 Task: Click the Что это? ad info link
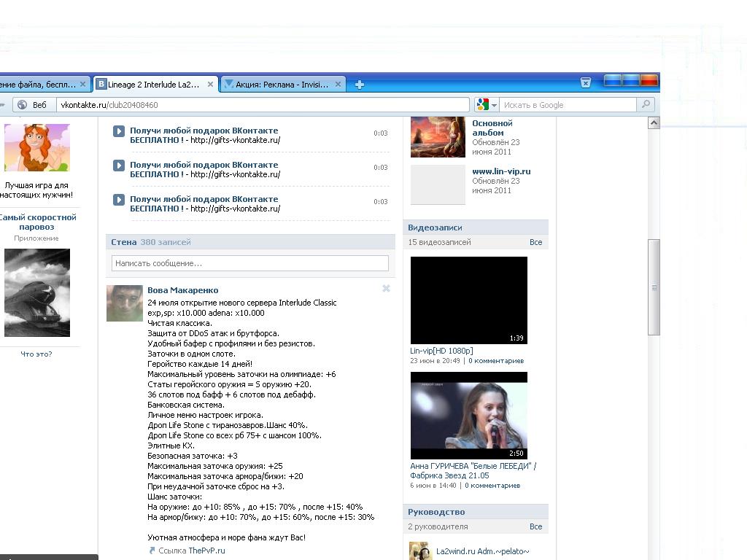36,354
